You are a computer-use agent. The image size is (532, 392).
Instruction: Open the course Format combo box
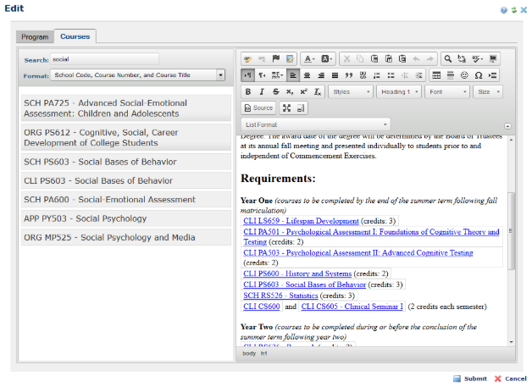pyautogui.click(x=138, y=75)
